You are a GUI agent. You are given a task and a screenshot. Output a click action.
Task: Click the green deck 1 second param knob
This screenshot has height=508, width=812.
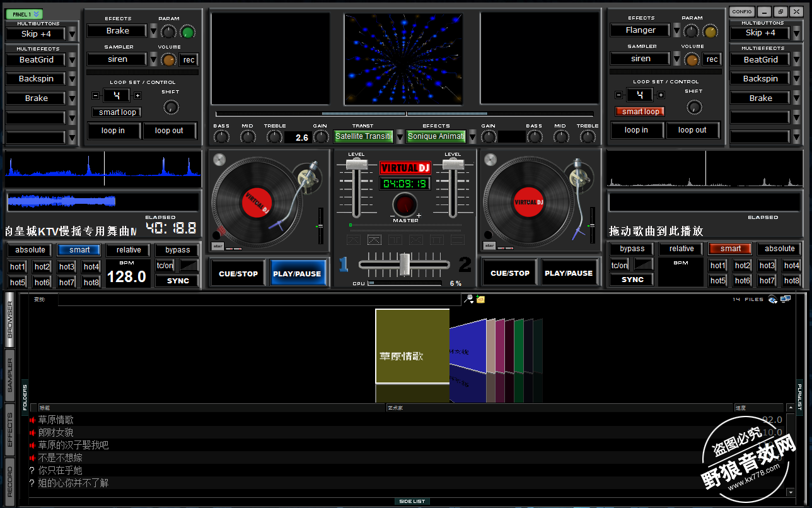pyautogui.click(x=188, y=32)
